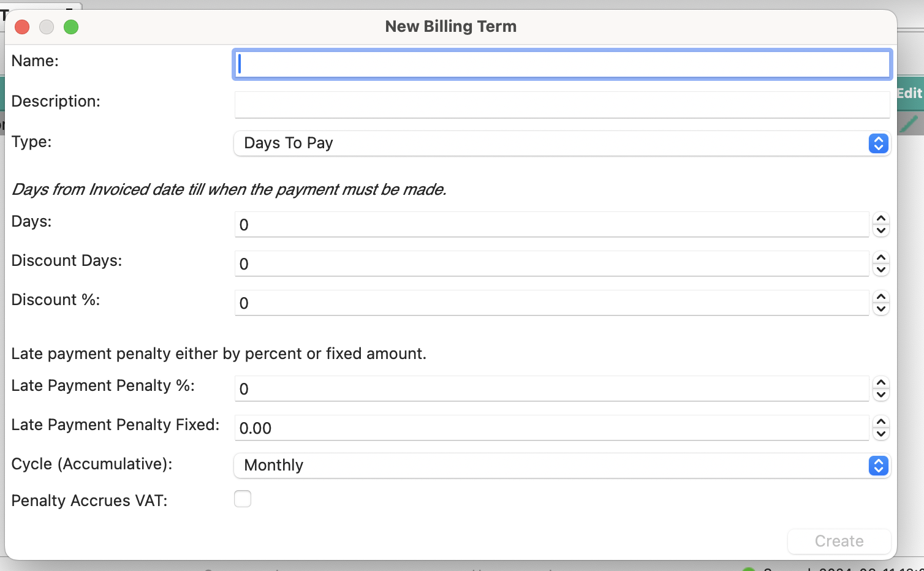Viewport: 924px width, 571px height.
Task: Click the Discount % field
Action: pyautogui.click(x=551, y=303)
